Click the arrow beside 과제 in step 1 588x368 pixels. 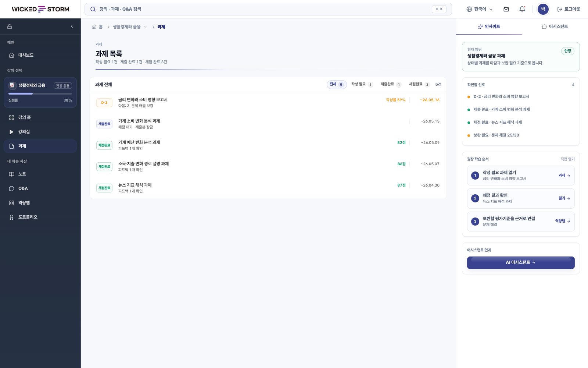coord(569,176)
